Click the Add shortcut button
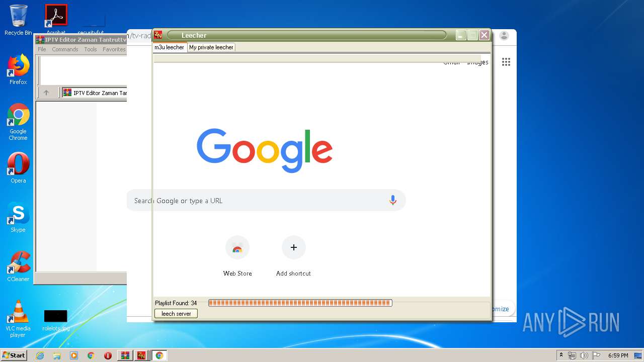 (293, 256)
